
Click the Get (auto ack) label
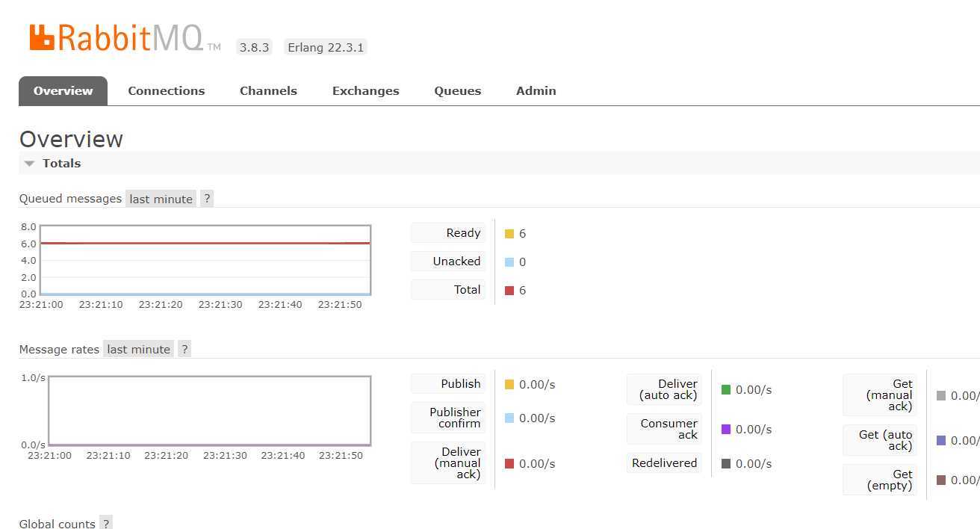coord(880,440)
